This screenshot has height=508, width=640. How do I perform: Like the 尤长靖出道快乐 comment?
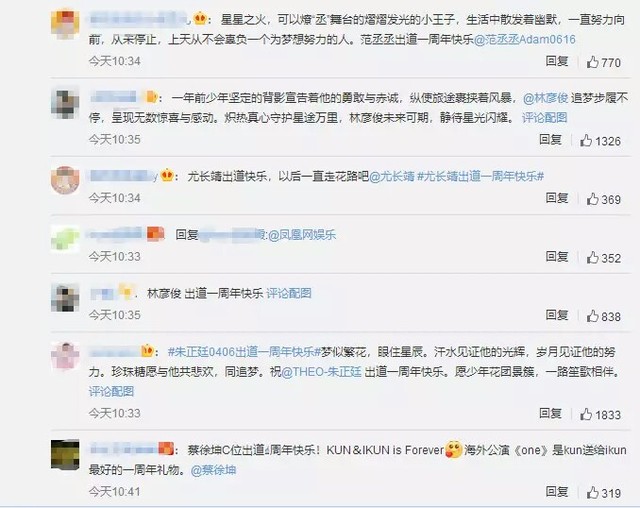(x=603, y=199)
